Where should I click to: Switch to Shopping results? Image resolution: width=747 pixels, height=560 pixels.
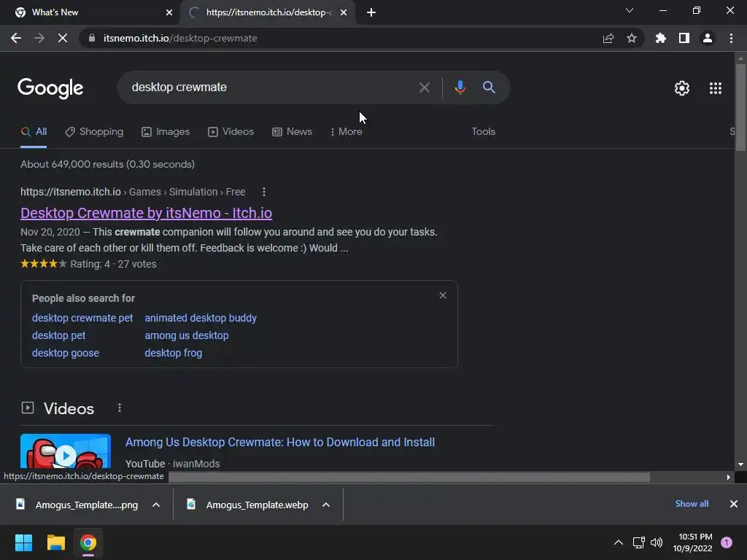[94, 132]
